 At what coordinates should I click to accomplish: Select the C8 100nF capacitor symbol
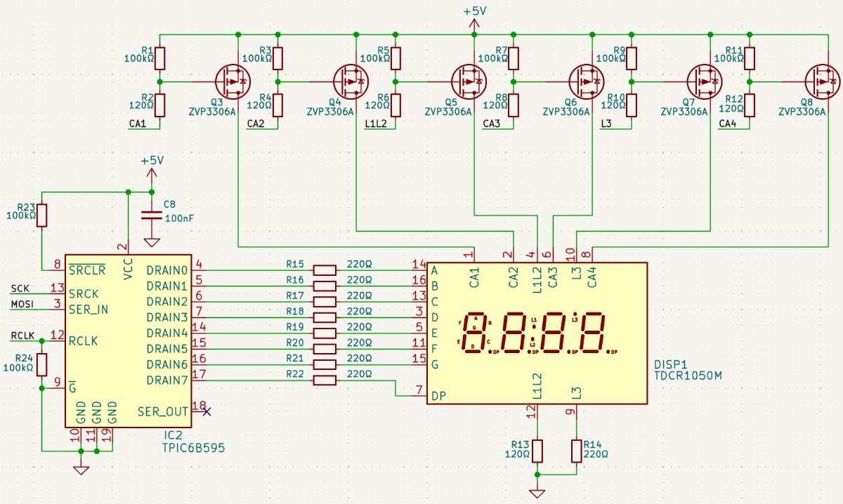(x=151, y=213)
